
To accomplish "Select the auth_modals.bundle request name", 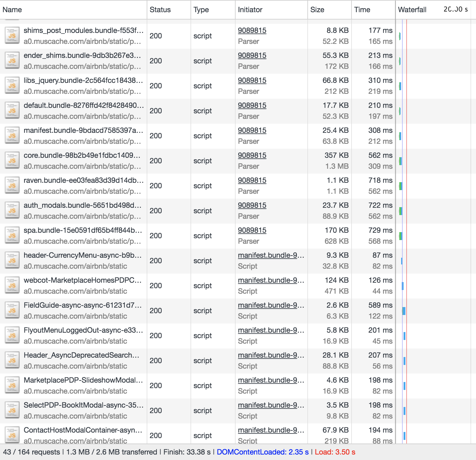I will (82, 205).
